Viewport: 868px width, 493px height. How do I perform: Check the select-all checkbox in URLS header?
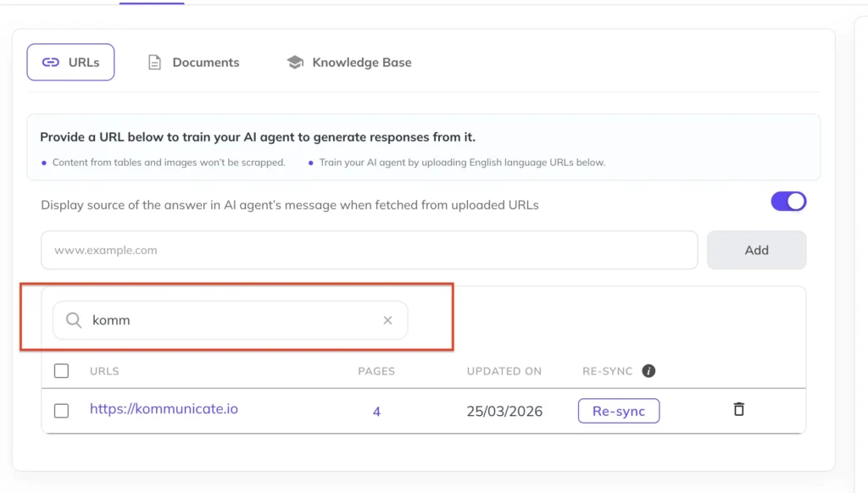tap(61, 371)
